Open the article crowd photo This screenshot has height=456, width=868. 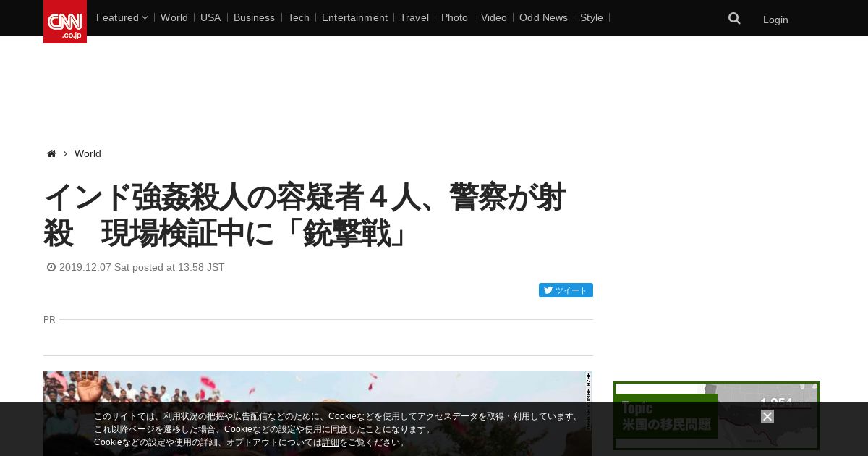318,413
